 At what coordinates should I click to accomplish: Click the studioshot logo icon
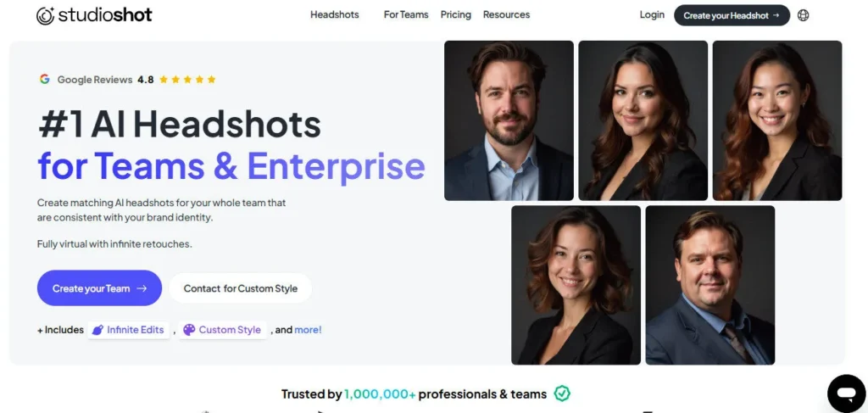46,15
